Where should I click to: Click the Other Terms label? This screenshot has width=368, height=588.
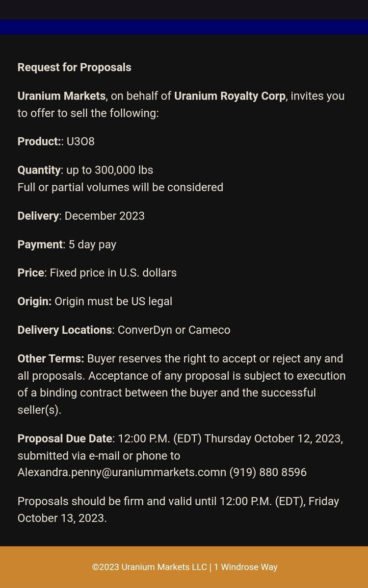51,358
